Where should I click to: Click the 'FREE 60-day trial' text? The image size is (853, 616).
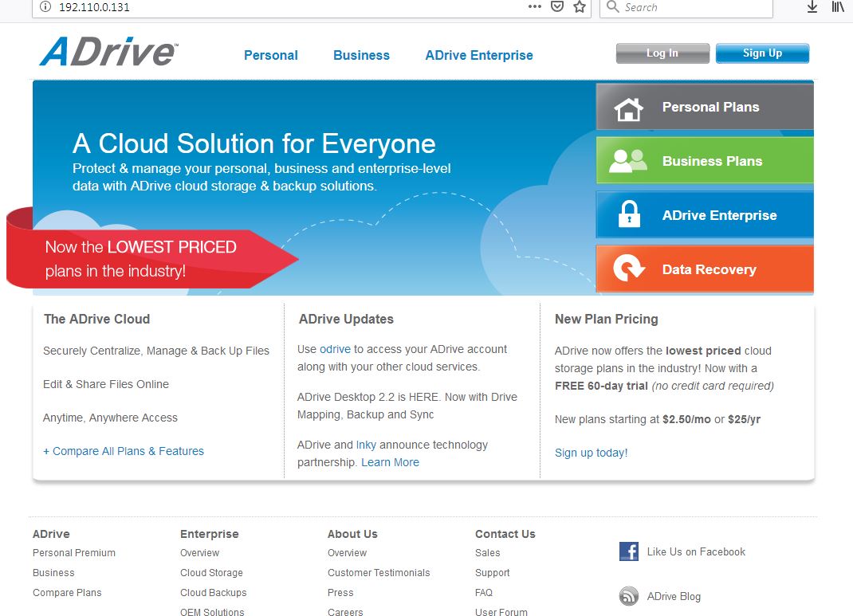pyautogui.click(x=601, y=386)
